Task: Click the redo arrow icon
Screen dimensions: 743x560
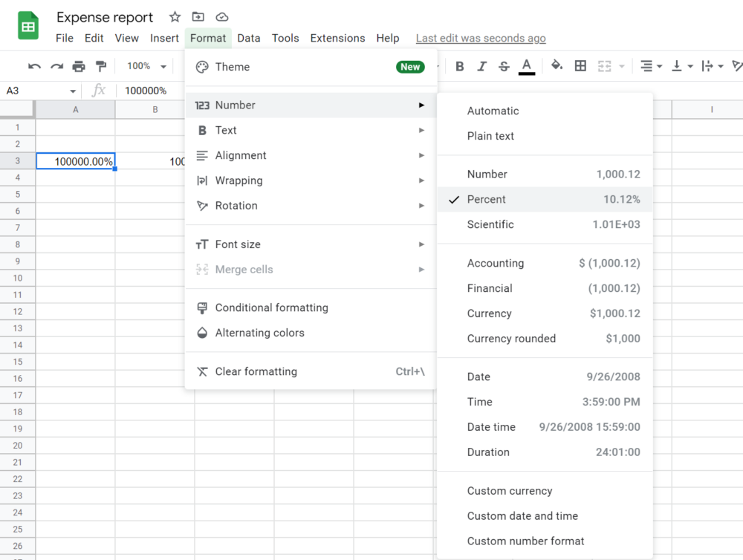Action: point(56,66)
